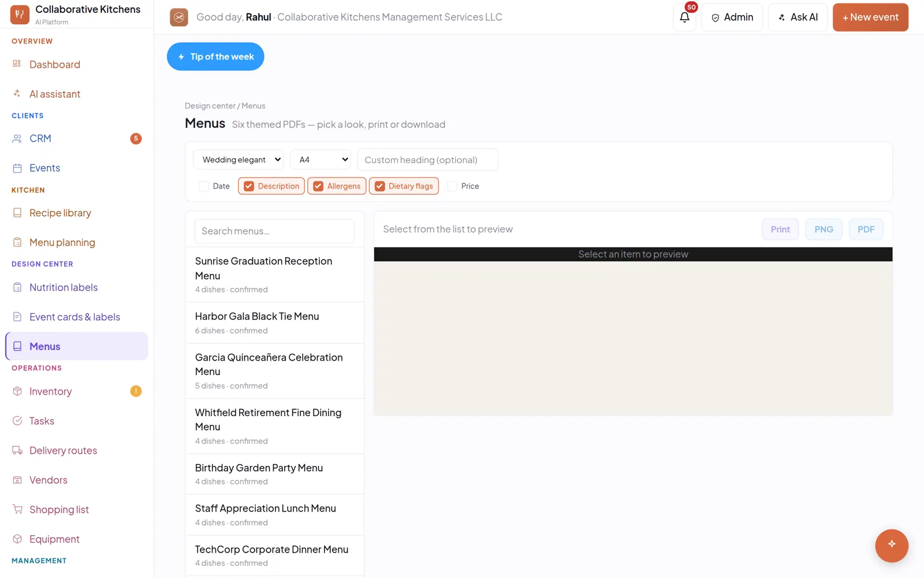The height and width of the screenshot is (578, 924).
Task: Click the Vendors storefront icon
Action: [x=17, y=480]
